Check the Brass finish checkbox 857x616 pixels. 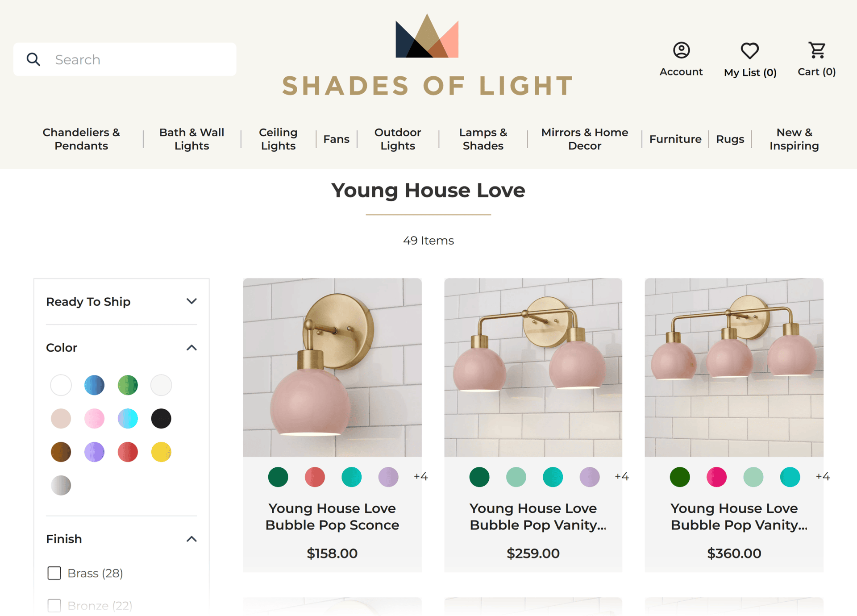point(54,573)
